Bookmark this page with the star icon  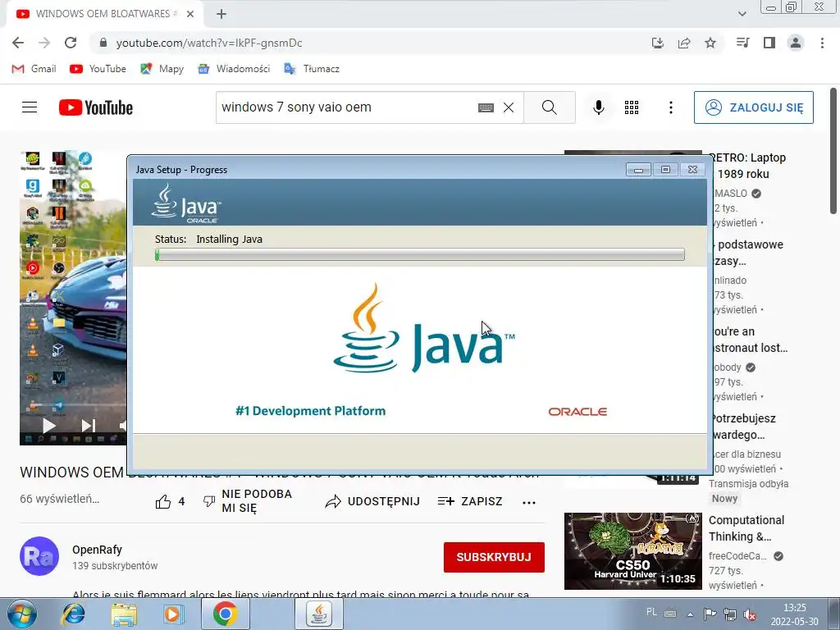tap(710, 43)
